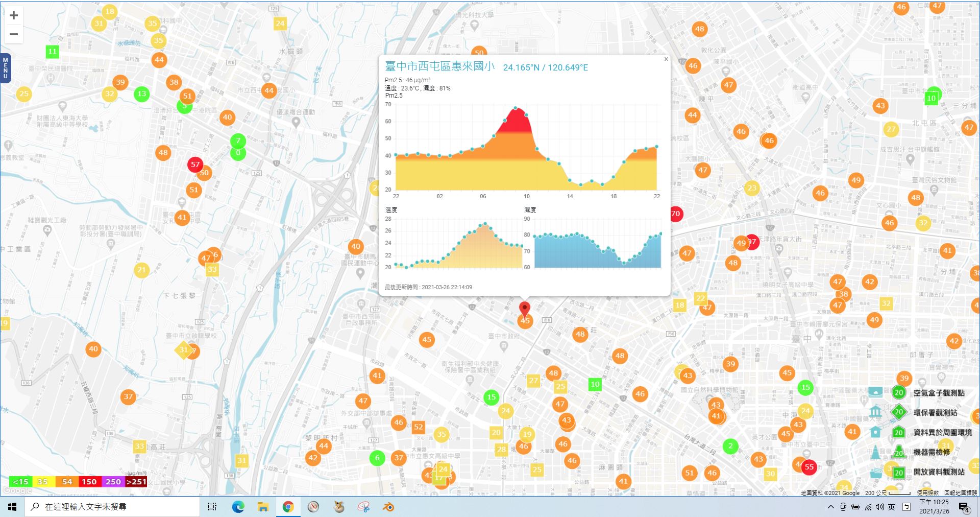Select the yellow square 22 marker
This screenshot has height=517, width=980.
point(700,298)
